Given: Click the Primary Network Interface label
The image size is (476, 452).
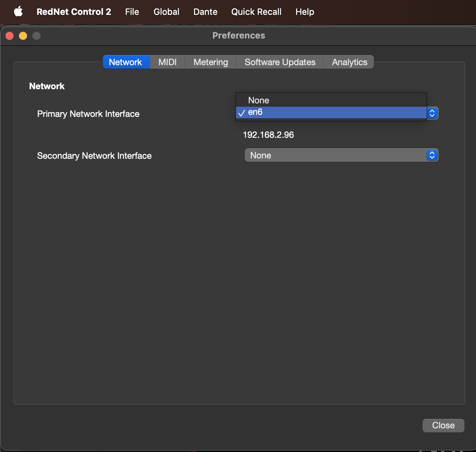Looking at the screenshot, I should click(x=88, y=114).
